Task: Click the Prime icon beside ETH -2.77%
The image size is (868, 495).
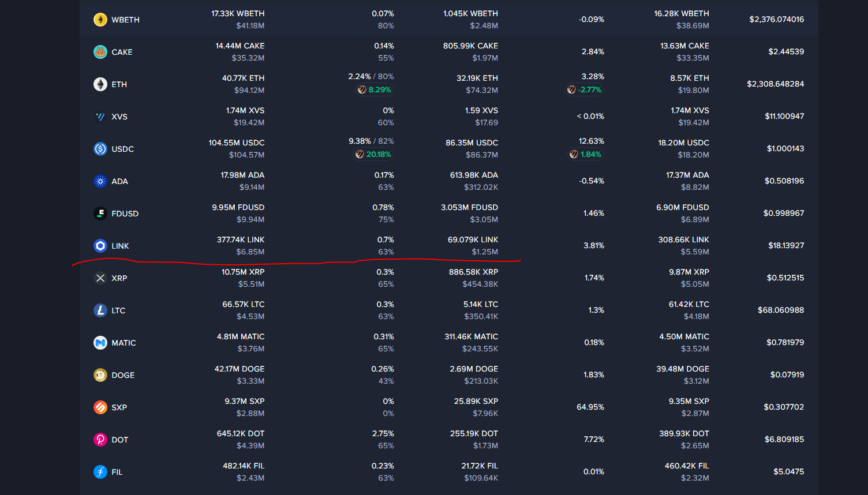Action: pyautogui.click(x=571, y=90)
